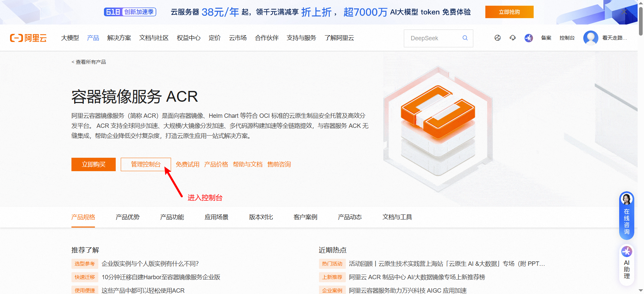644x294 pixels.
Task: Click the 管理控制台 button
Action: [146, 164]
